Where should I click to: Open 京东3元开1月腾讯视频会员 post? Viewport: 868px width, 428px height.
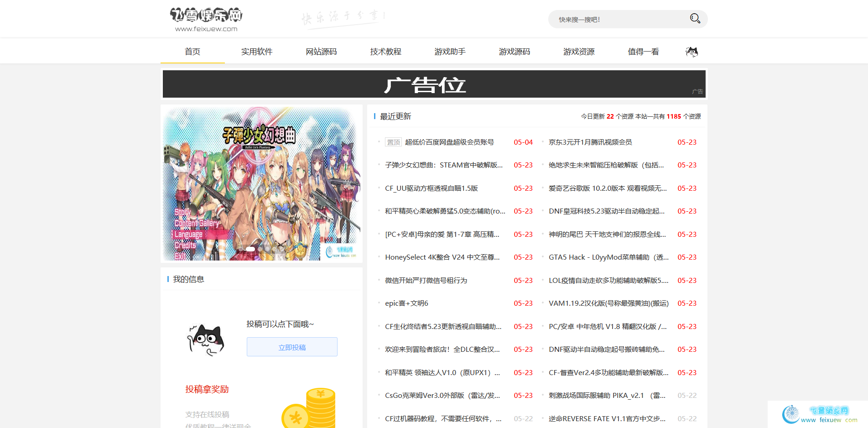[590, 142]
